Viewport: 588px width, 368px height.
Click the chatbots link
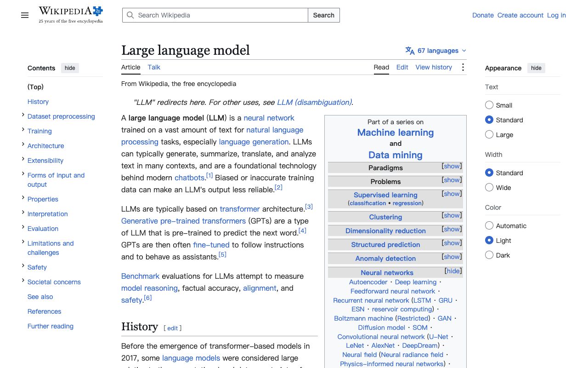[x=189, y=178]
